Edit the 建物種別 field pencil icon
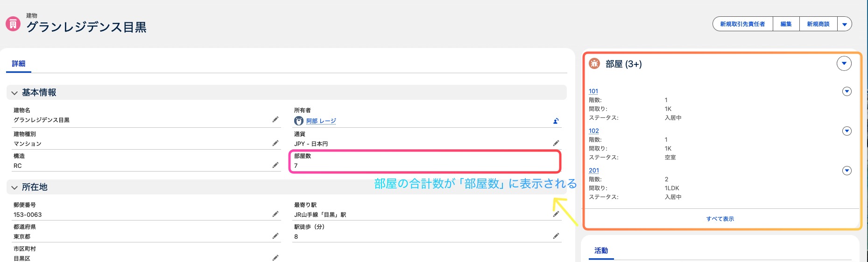 (x=275, y=143)
